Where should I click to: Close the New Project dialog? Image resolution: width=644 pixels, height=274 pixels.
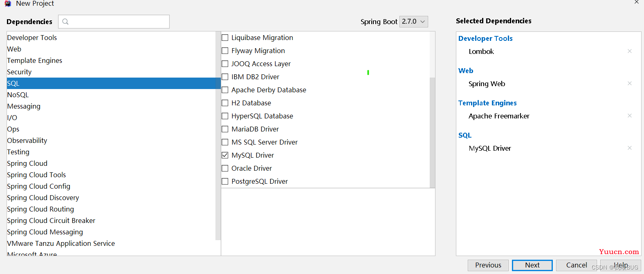(637, 2)
